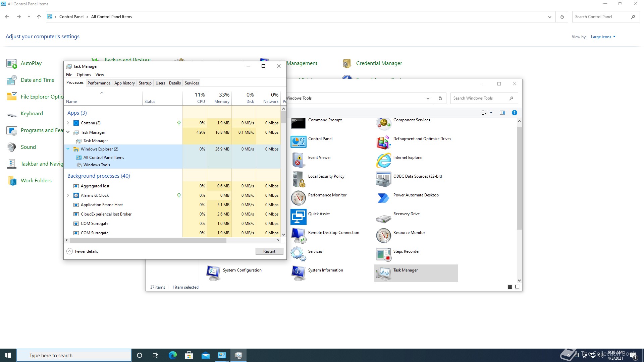The height and width of the screenshot is (362, 644).
Task: Open Component Services icon in Windows Tools
Action: [x=383, y=123]
